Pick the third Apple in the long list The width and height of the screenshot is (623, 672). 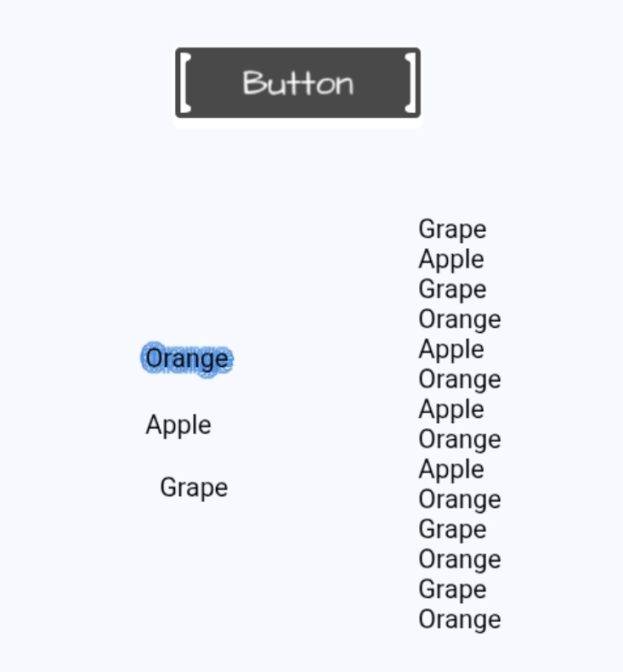tap(451, 409)
